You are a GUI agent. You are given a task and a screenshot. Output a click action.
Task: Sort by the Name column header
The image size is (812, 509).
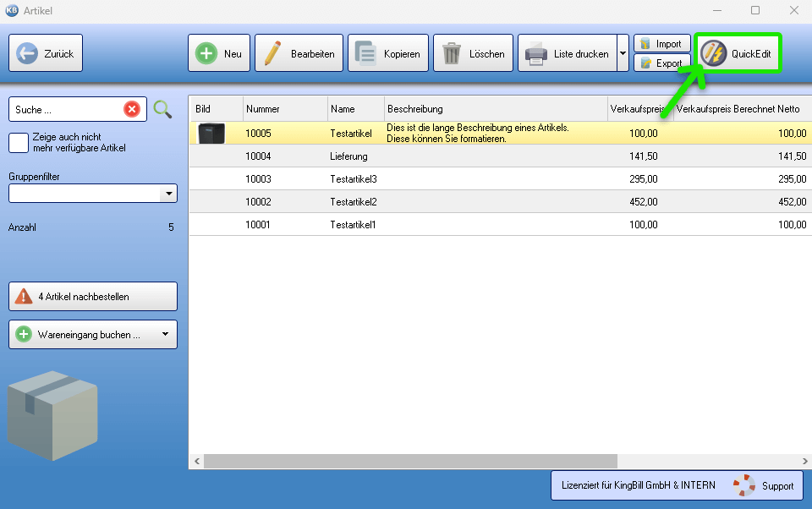point(355,109)
